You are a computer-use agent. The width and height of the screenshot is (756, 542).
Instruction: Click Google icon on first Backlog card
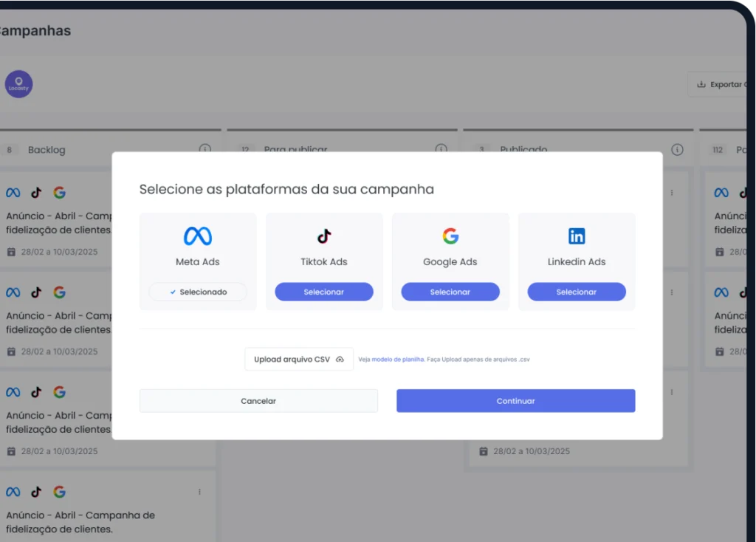pyautogui.click(x=59, y=193)
